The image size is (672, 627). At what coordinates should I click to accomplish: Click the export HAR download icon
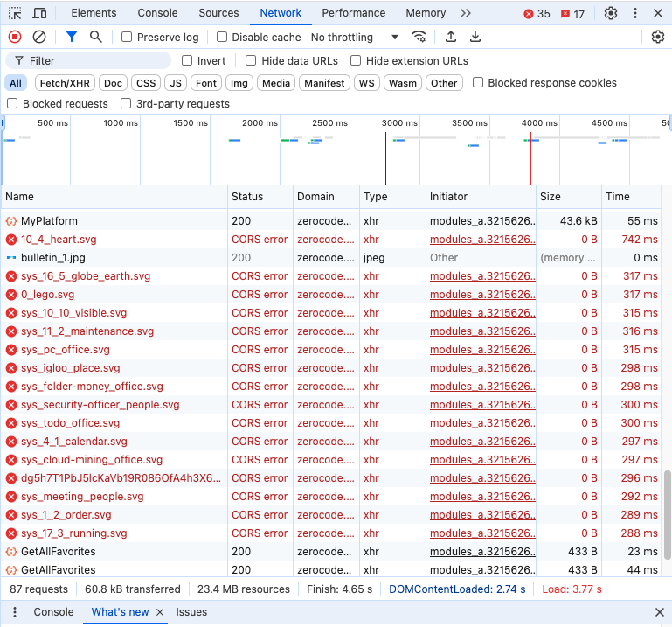coord(475,37)
